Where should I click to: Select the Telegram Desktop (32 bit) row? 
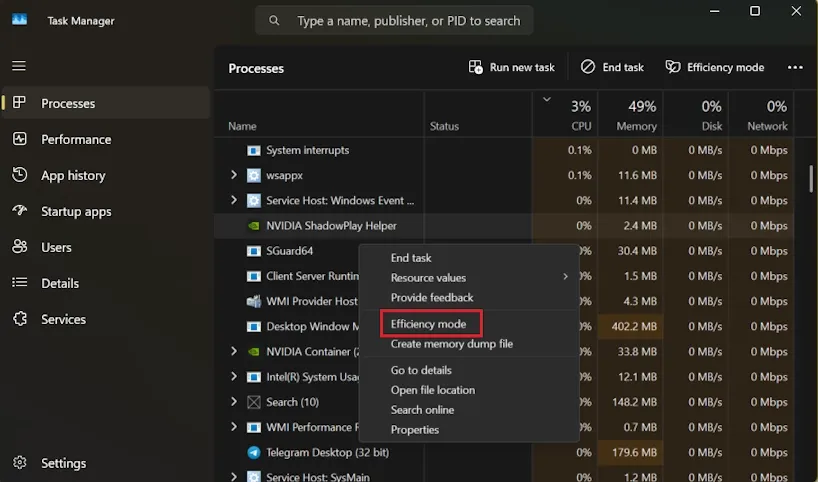504,452
